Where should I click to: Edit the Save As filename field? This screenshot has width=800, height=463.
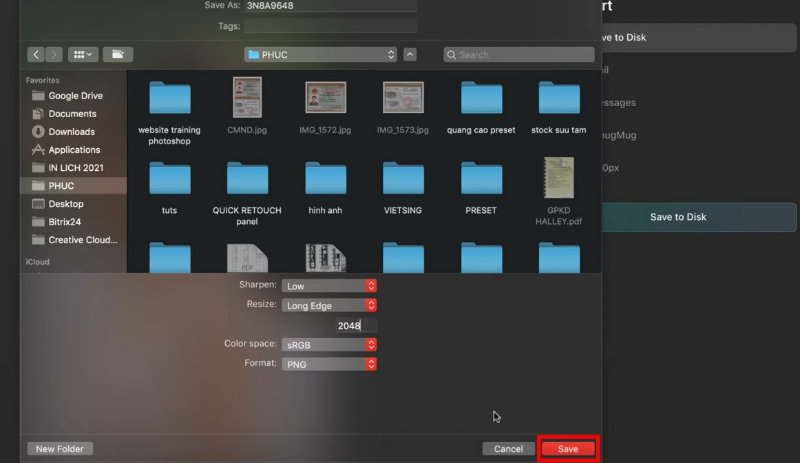330,6
